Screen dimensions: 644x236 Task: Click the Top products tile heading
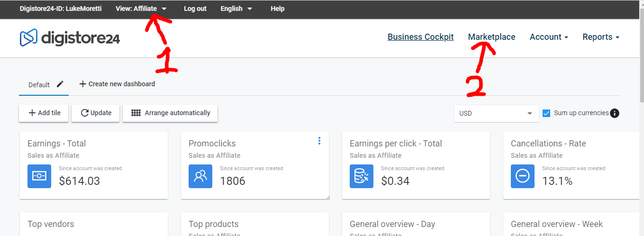pos(213,224)
